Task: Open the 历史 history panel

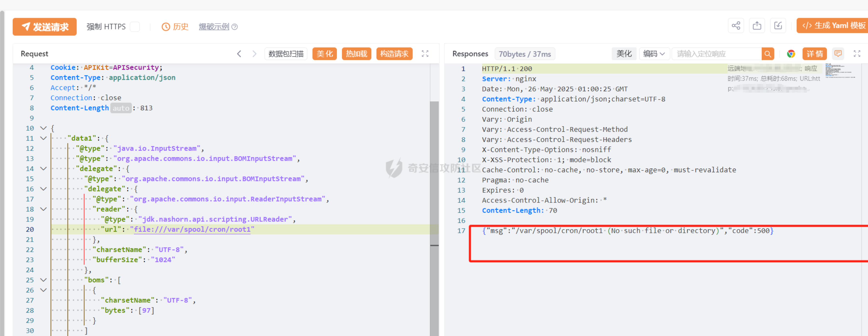Action: pos(175,27)
